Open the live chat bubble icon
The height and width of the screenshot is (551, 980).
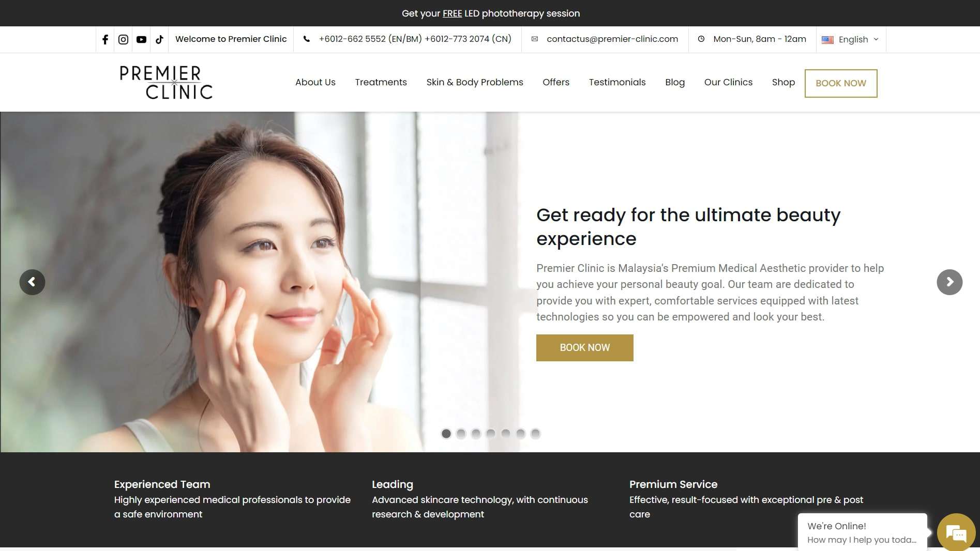point(956,532)
